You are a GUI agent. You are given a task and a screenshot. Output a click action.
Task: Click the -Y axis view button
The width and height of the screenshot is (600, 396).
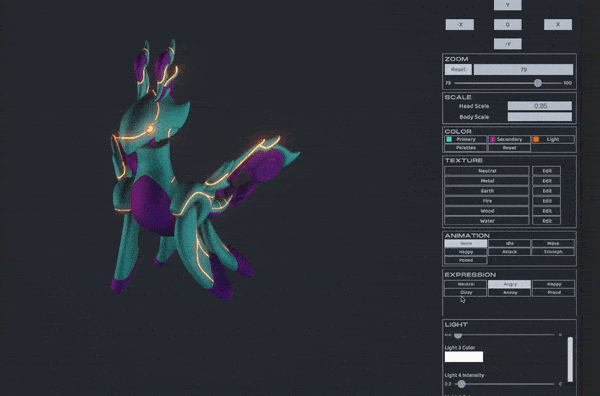pos(508,44)
